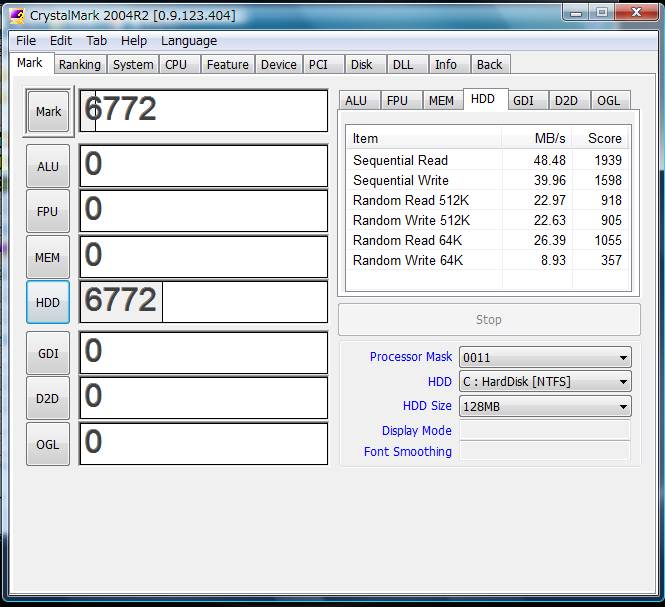Run the GDI benchmark button
The height and width of the screenshot is (607, 665).
click(x=48, y=353)
